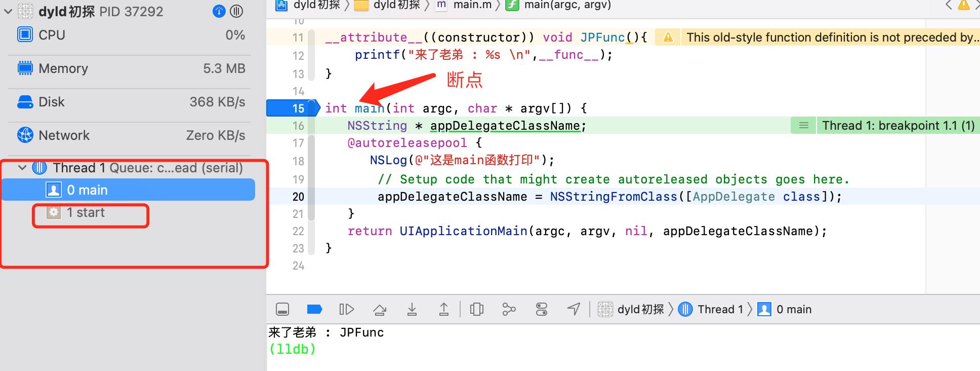Select dyld初探 process in debug bar breadcrumb

pyautogui.click(x=631, y=309)
